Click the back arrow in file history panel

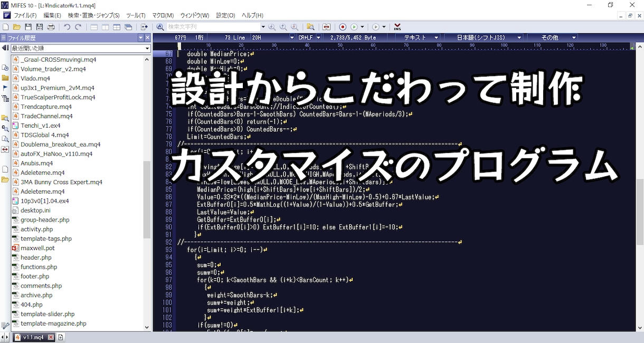point(5,48)
